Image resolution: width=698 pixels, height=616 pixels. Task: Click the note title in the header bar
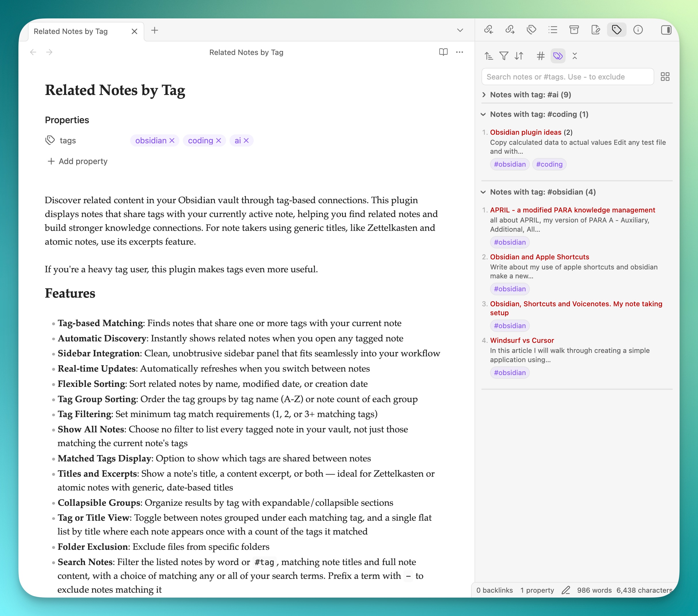(x=246, y=53)
